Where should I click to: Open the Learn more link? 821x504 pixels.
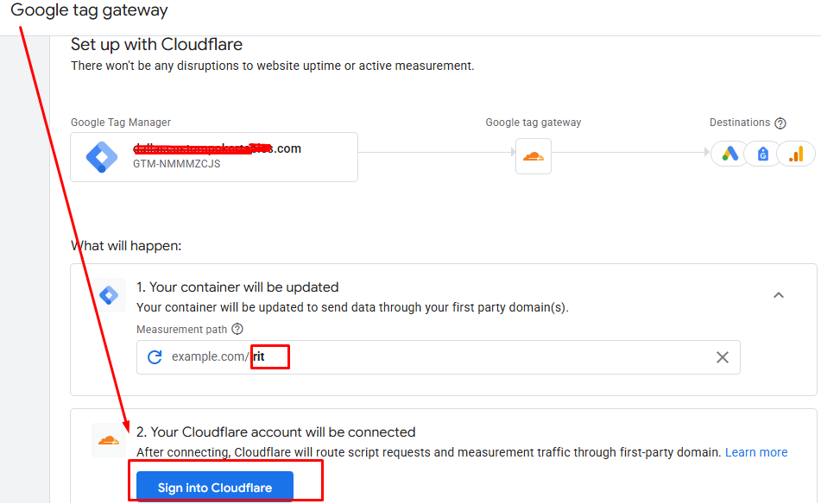coord(756,452)
